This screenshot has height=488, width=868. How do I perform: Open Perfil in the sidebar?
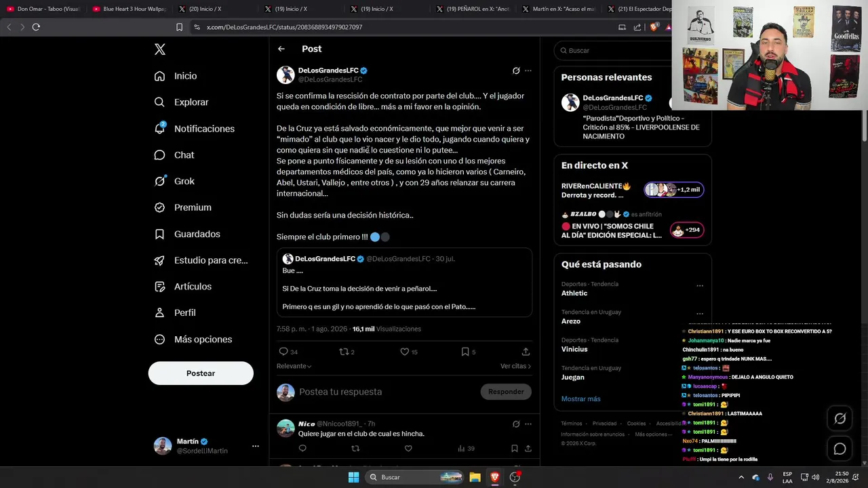pos(174,313)
